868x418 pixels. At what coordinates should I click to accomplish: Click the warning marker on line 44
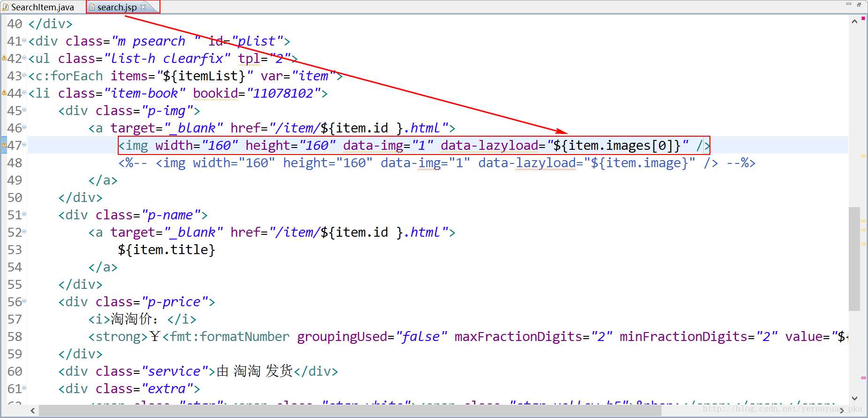click(4, 93)
